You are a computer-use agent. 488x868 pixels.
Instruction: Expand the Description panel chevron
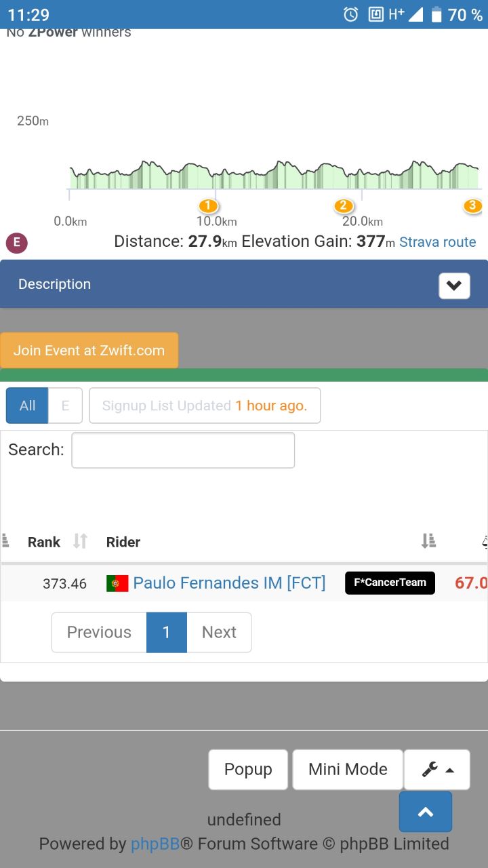tap(454, 285)
